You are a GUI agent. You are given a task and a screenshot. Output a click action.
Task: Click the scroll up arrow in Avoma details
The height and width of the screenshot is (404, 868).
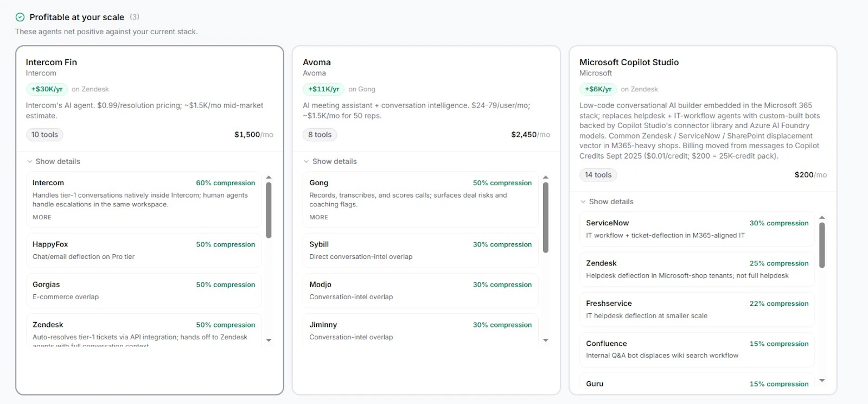coord(546,177)
